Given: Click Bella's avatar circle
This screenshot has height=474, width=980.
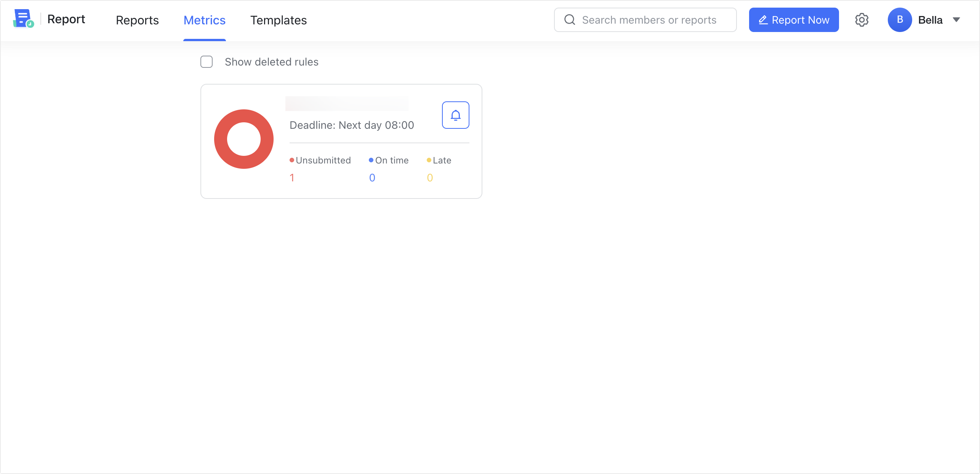Looking at the screenshot, I should click(x=900, y=19).
